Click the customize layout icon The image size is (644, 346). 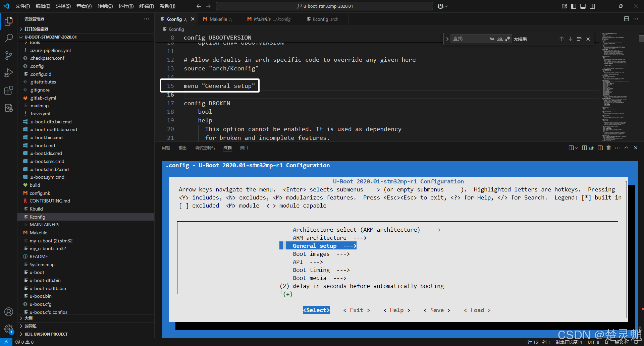click(564, 6)
